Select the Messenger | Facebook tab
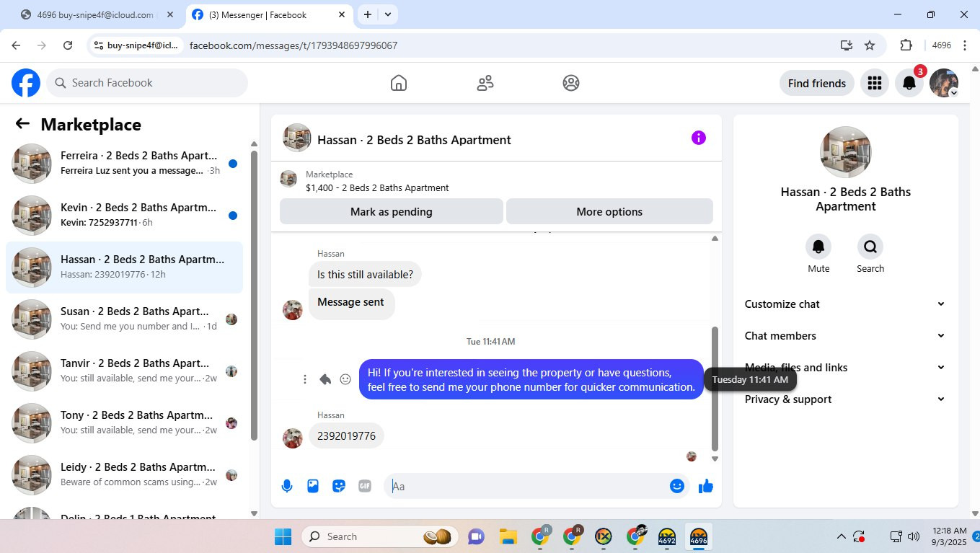Image resolution: width=980 pixels, height=553 pixels. [x=269, y=14]
